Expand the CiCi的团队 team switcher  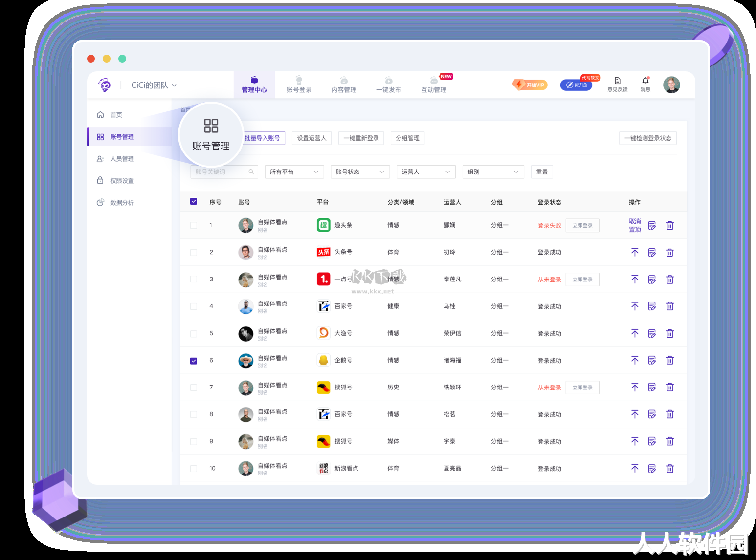(154, 85)
